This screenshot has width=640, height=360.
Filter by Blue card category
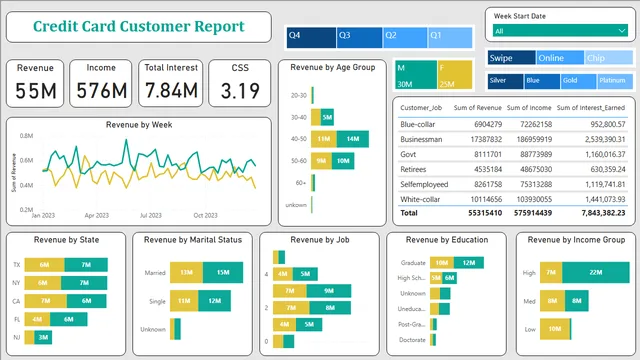(x=542, y=81)
